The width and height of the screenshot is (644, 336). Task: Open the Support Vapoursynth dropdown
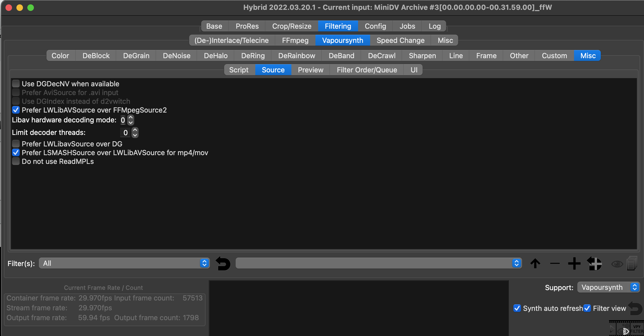click(608, 287)
